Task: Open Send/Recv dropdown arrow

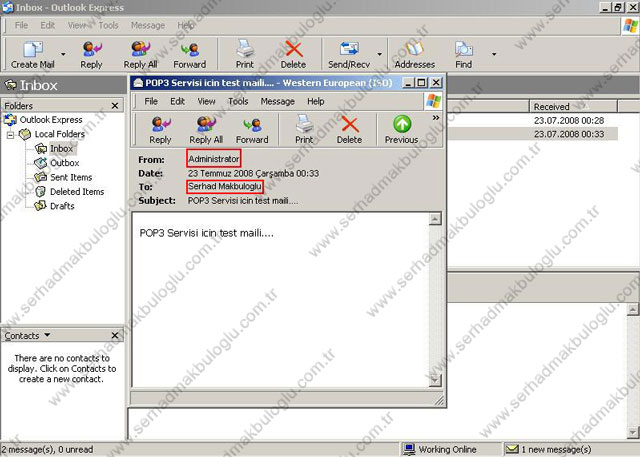Action: coord(380,54)
